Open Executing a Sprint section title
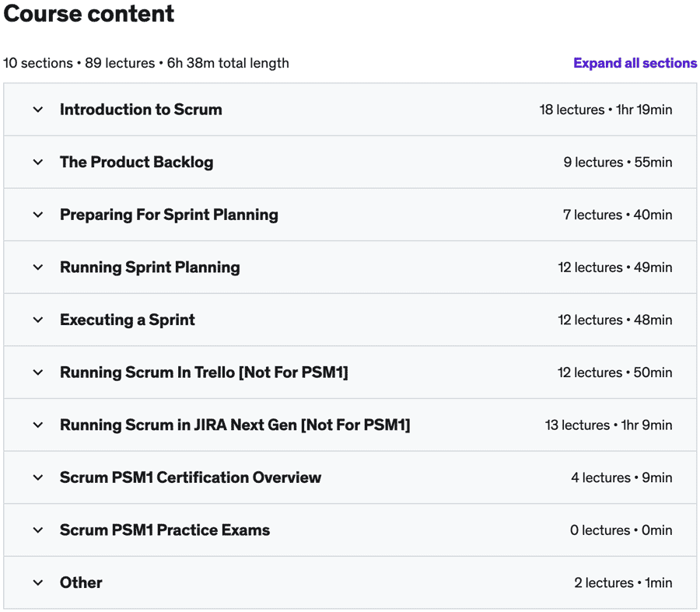This screenshot has height=612, width=700. 128,320
